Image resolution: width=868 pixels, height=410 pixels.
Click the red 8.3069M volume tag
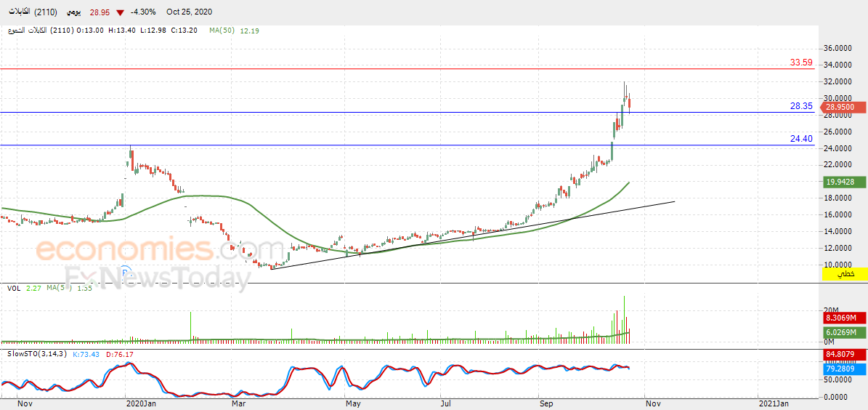(845, 318)
